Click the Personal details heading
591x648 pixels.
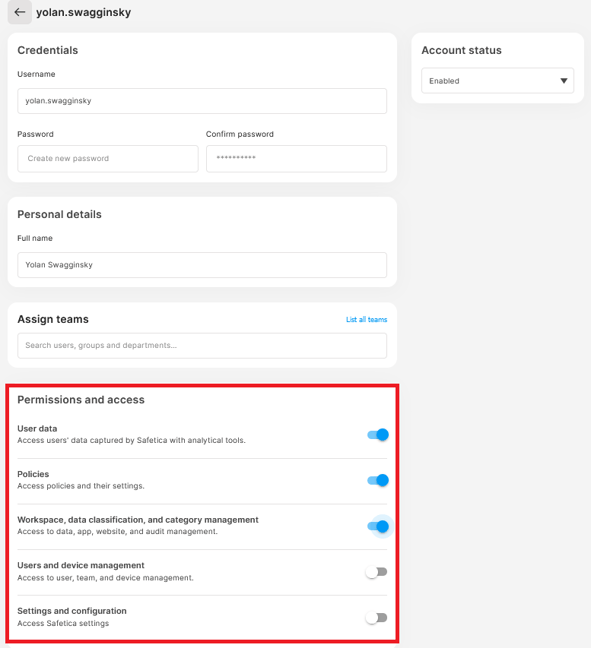click(59, 214)
